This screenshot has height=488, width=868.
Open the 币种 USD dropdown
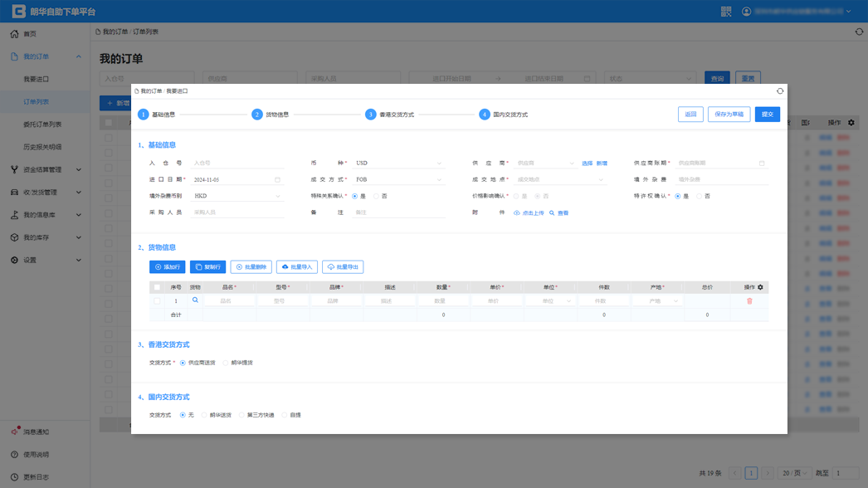(x=398, y=163)
